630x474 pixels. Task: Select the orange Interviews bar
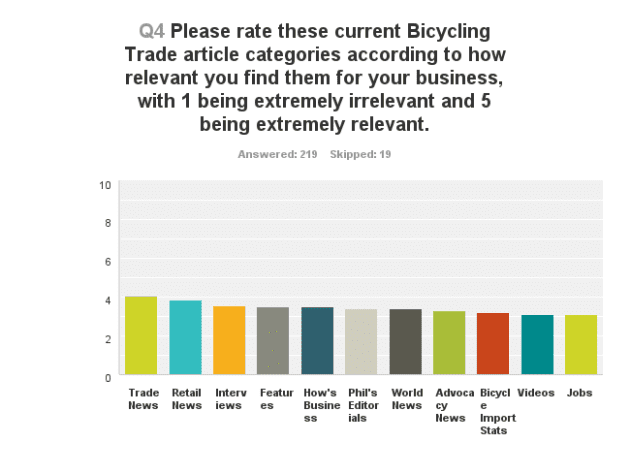point(229,342)
